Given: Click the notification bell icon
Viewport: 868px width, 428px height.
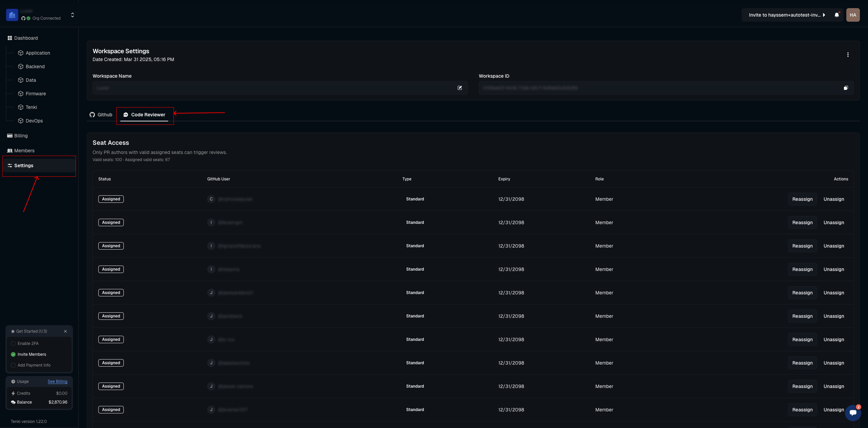Looking at the screenshot, I should pos(836,15).
